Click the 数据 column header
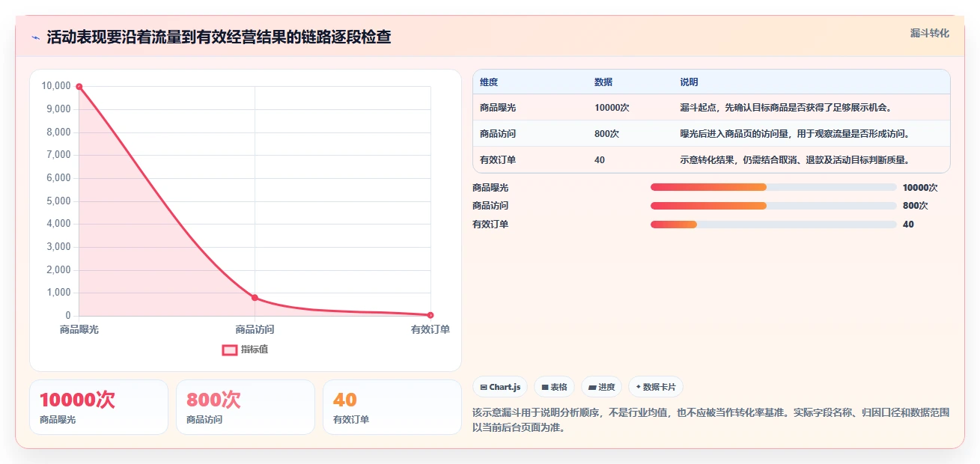 click(x=603, y=82)
